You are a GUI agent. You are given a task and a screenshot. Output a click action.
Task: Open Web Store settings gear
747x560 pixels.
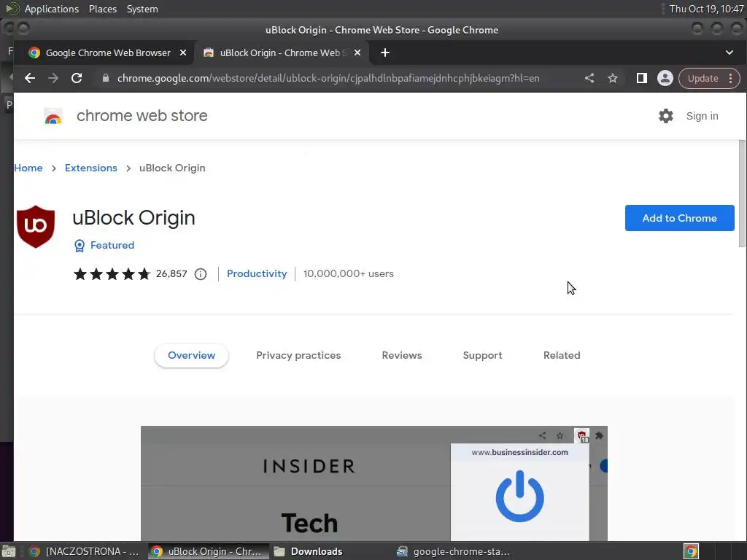[x=665, y=116]
